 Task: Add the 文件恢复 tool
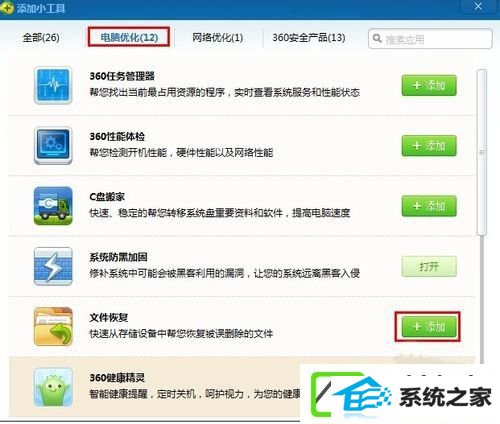(x=429, y=327)
